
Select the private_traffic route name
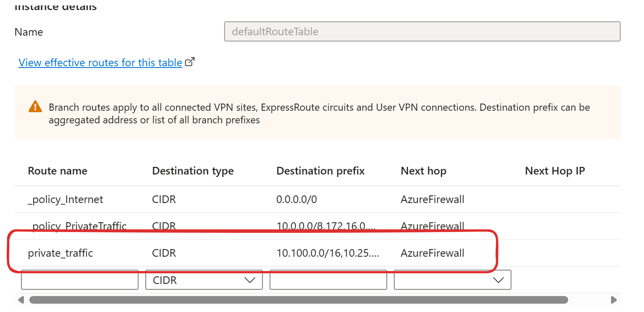coord(60,253)
